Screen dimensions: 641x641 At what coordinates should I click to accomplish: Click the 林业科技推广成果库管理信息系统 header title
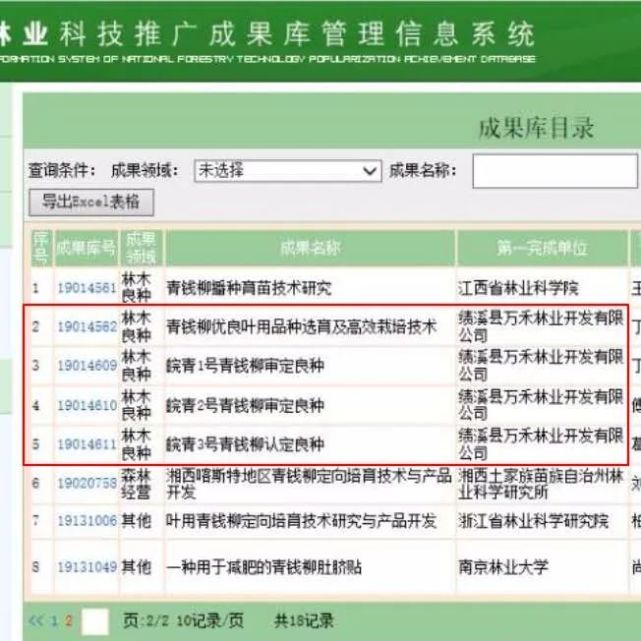[x=267, y=34]
